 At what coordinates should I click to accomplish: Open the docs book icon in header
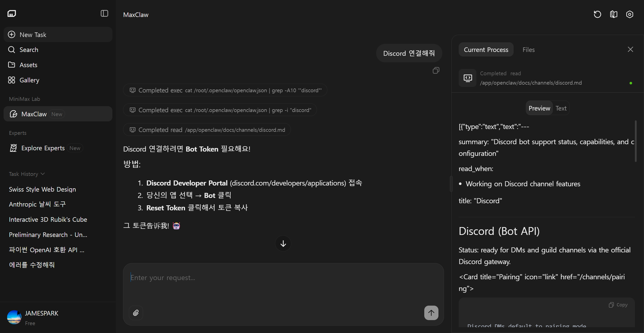614,14
